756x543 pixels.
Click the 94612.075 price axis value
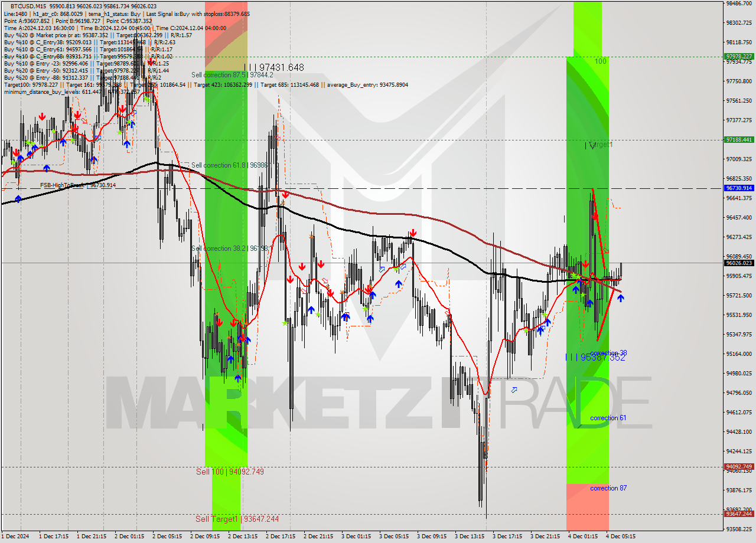[739, 413]
